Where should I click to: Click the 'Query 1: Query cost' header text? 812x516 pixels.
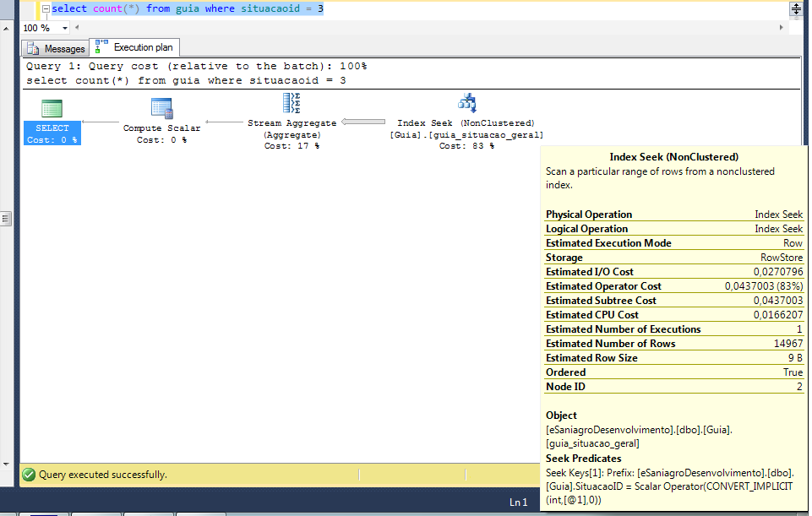[x=197, y=66]
